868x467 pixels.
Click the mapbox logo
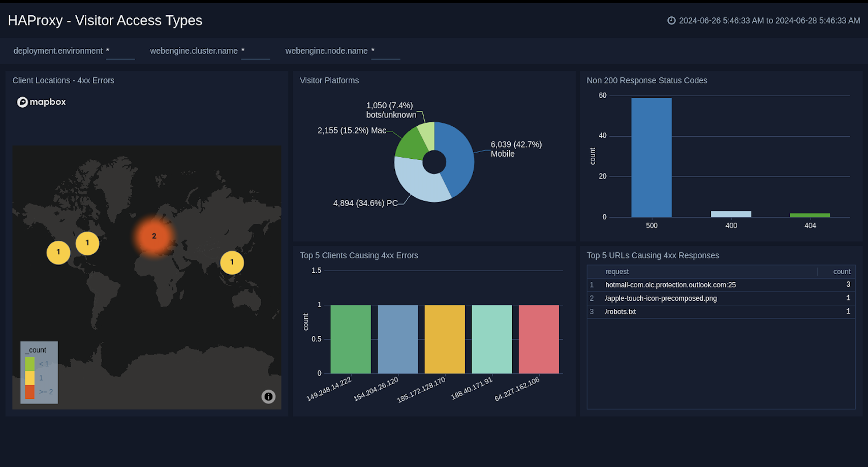click(x=42, y=102)
